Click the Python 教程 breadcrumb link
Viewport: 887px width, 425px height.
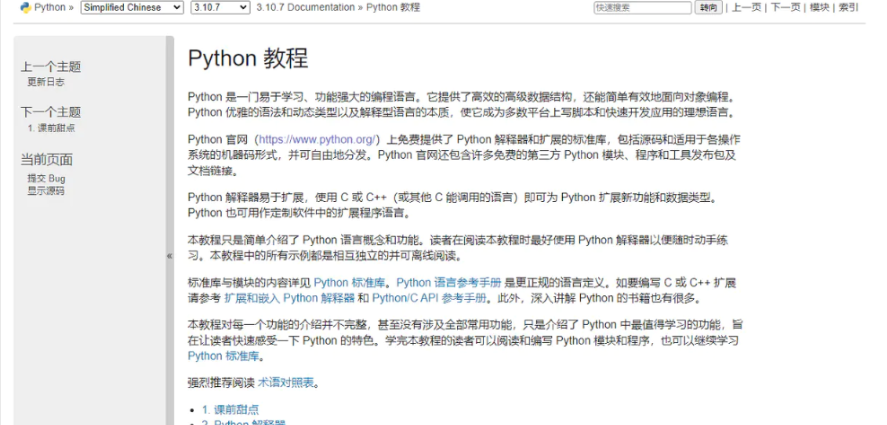tap(393, 7)
